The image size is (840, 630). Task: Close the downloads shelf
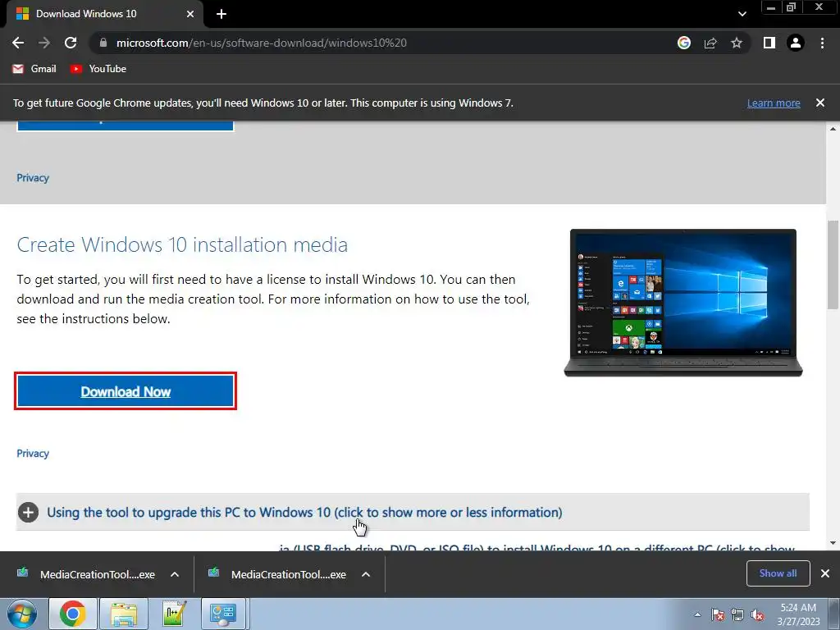click(825, 573)
